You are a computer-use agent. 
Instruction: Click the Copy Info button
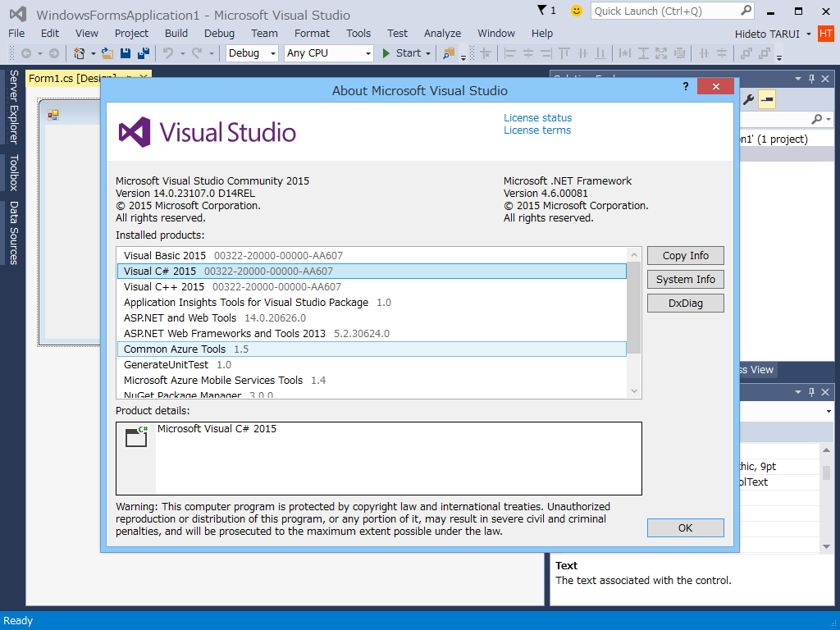685,256
